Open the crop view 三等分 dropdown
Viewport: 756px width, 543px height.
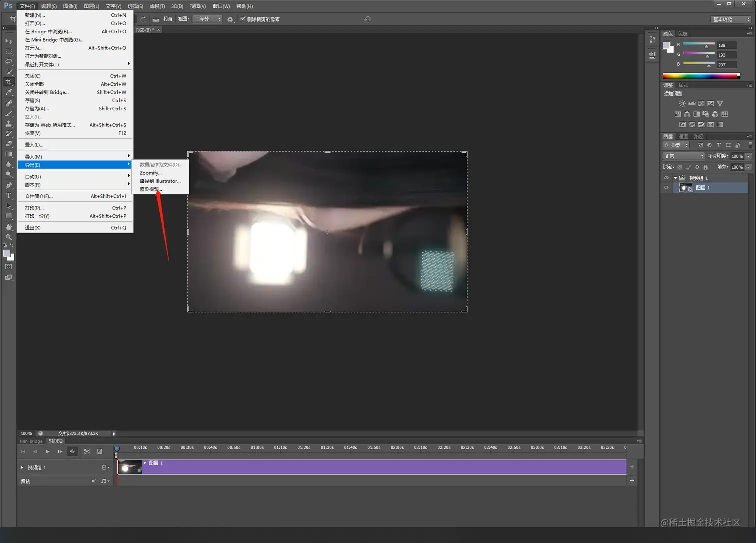(x=207, y=19)
